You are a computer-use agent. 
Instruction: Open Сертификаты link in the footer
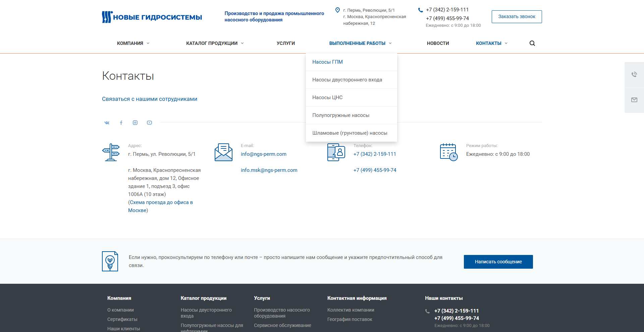coord(122,319)
